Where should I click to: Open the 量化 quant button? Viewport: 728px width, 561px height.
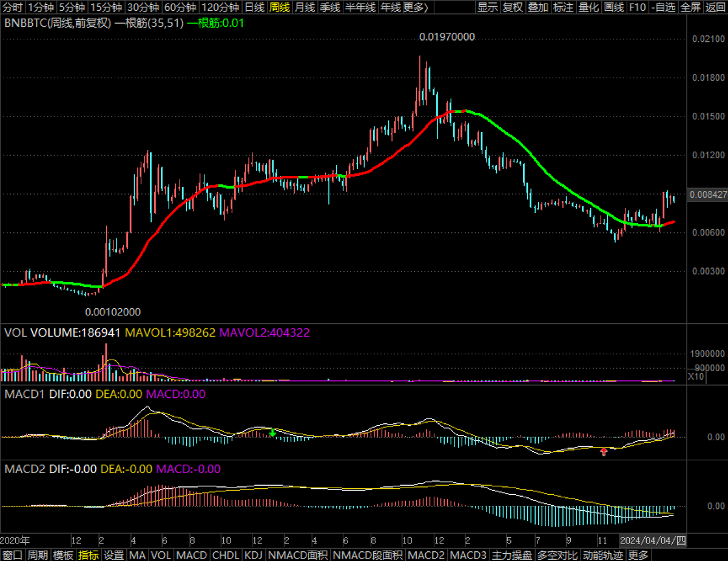pyautogui.click(x=589, y=8)
